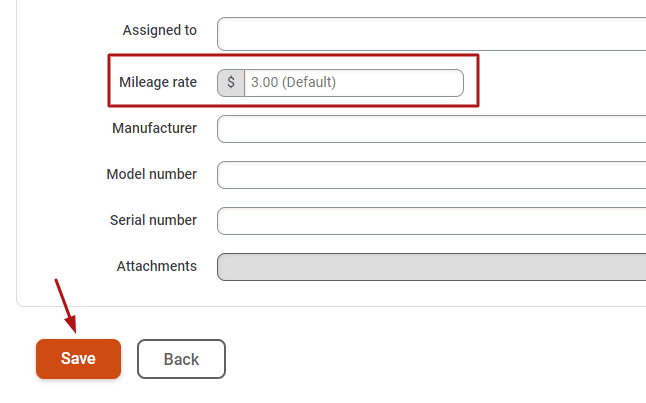Click the red highlight border around Mileage rate
Screen dimensions: 646x403
click(x=293, y=55)
